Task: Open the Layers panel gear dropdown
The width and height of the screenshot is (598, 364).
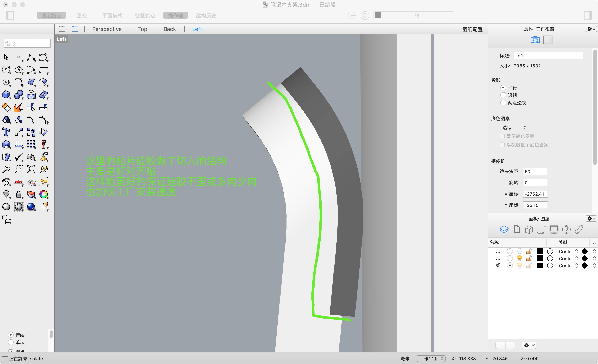Action: coord(591,219)
